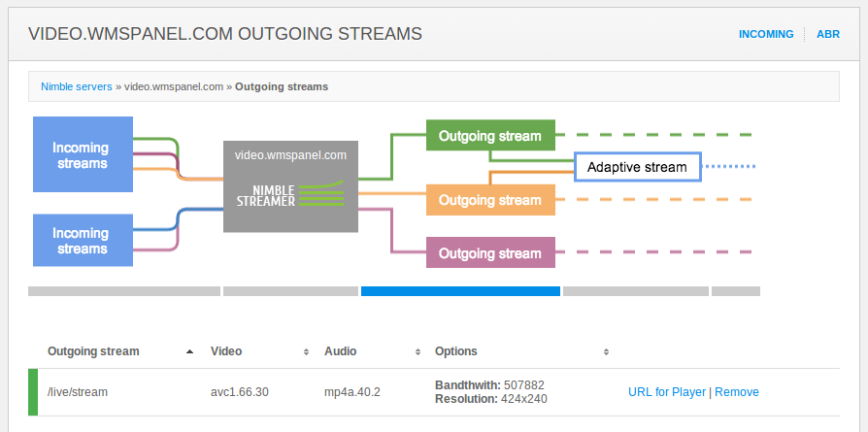Click the active blue diagram section bar
Viewport: 868px width, 432px height.
[460, 291]
